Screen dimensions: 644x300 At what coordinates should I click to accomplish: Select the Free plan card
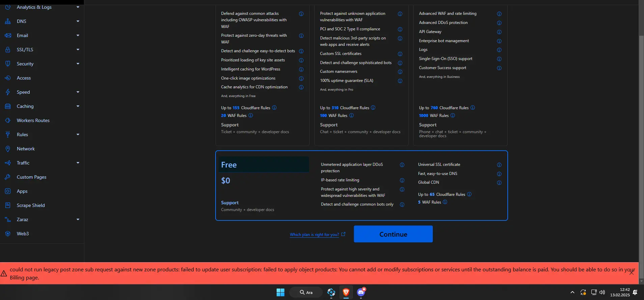pyautogui.click(x=362, y=186)
